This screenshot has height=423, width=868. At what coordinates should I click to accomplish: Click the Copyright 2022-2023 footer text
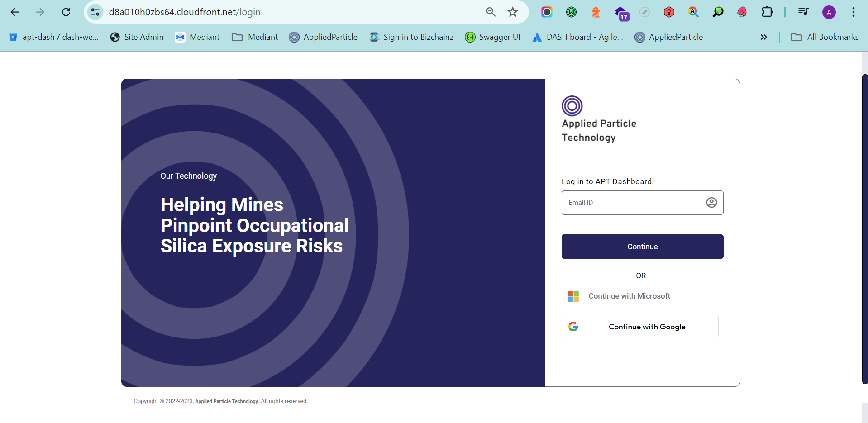point(220,401)
